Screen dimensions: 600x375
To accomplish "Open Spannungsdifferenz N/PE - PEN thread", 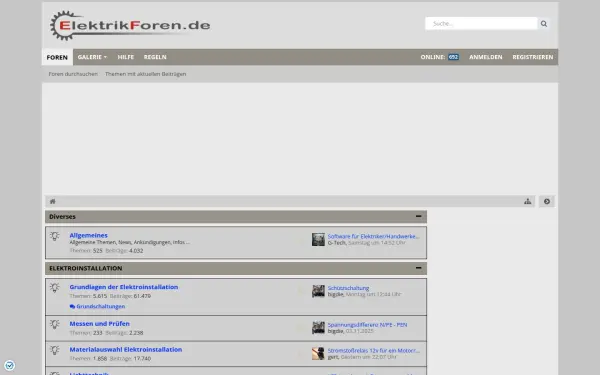I will pyautogui.click(x=367, y=324).
